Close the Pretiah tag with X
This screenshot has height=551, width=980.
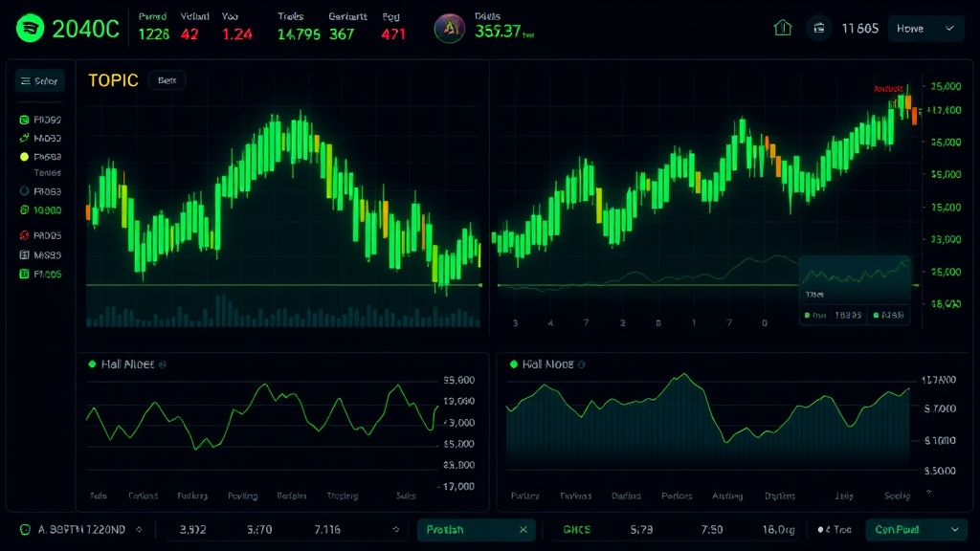click(x=523, y=530)
